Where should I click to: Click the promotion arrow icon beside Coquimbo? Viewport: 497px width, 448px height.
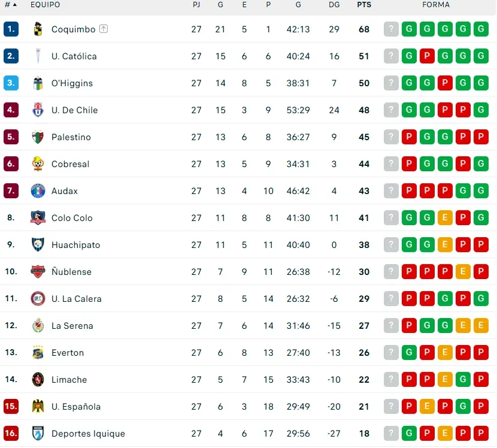tap(104, 29)
